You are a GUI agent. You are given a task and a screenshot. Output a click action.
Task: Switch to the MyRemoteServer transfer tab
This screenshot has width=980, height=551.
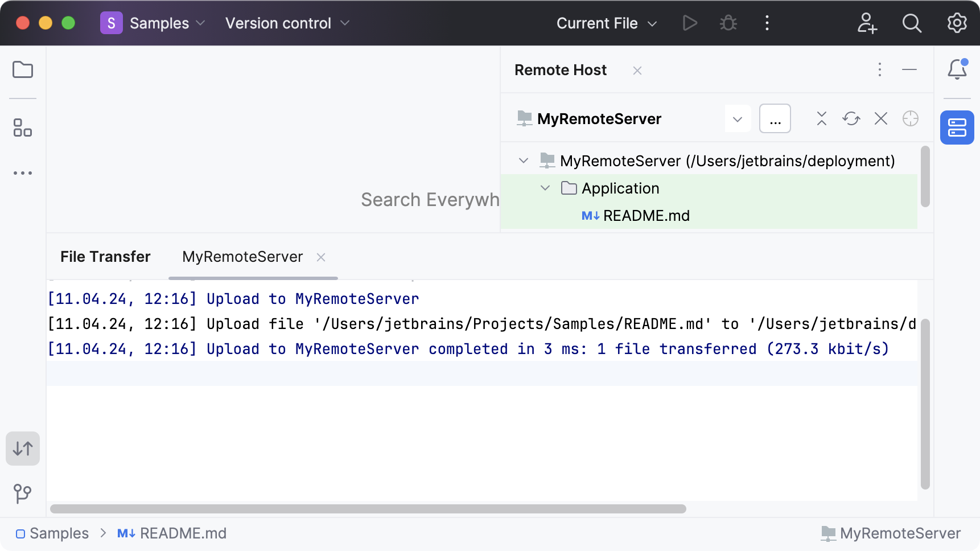pyautogui.click(x=242, y=257)
